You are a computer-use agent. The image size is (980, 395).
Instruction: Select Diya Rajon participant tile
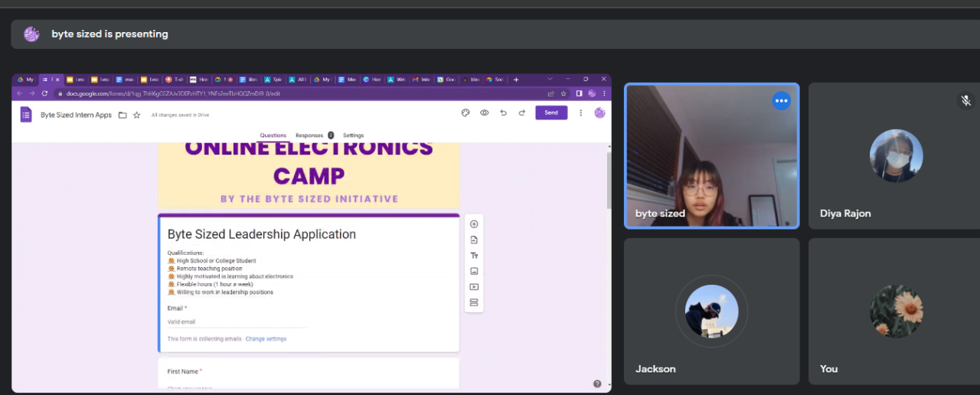click(x=894, y=156)
